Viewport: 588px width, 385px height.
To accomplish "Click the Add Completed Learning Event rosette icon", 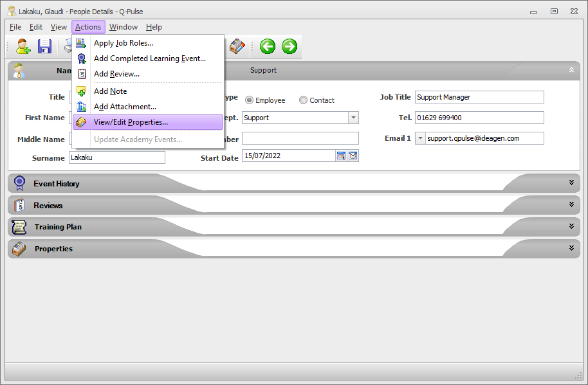I will 81,58.
